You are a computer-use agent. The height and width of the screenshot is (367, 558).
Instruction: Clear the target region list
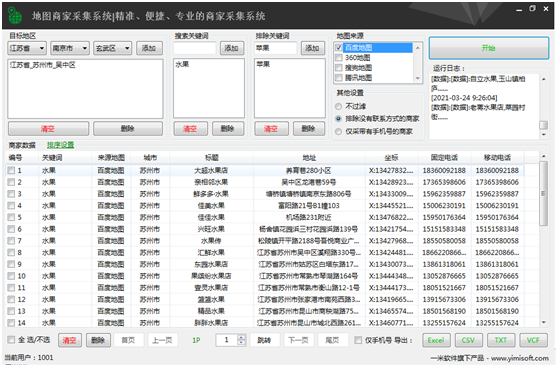point(48,129)
